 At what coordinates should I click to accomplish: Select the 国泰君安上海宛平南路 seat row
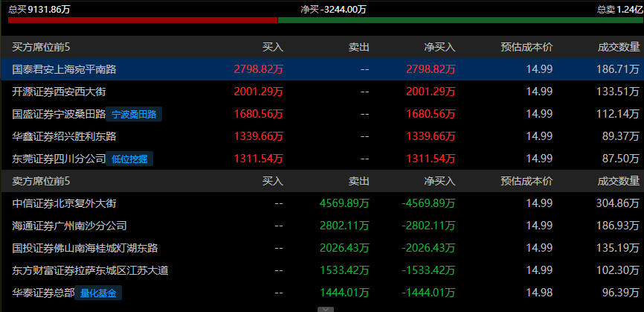[x=322, y=69]
